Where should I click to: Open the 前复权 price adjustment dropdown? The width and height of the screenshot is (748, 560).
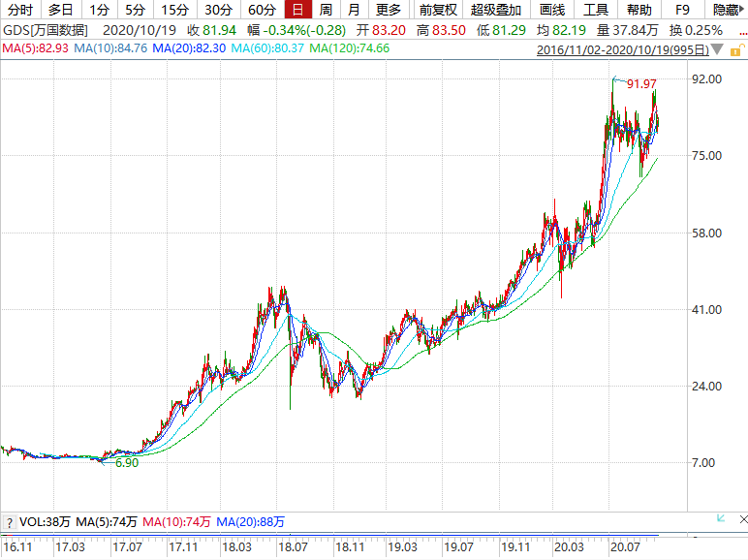(437, 10)
